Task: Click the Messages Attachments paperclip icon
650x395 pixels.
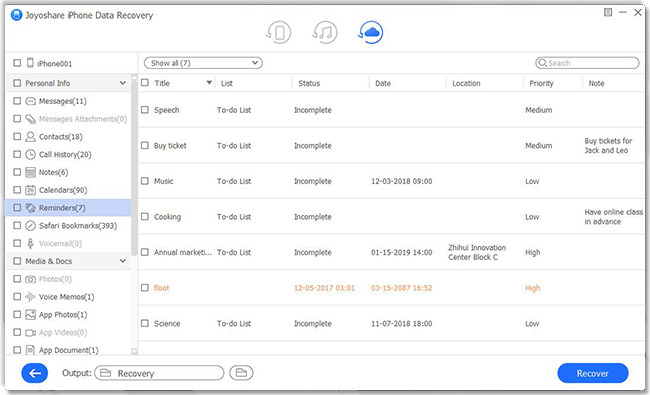Action: (31, 119)
